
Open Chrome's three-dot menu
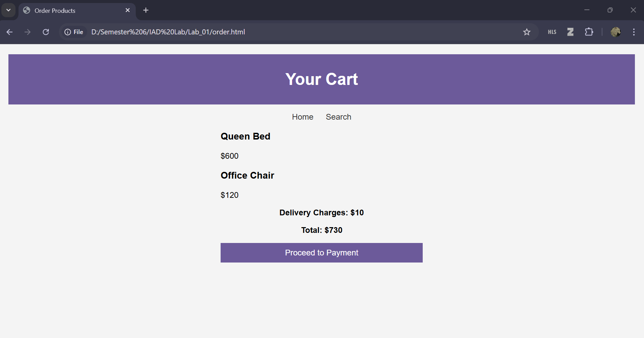634,32
